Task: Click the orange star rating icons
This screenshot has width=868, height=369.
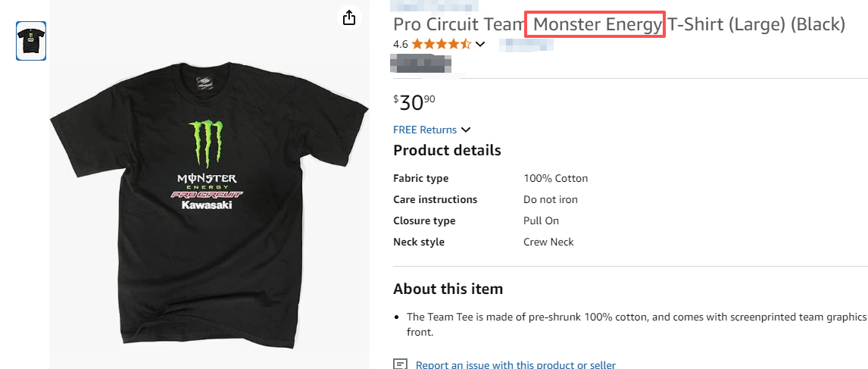Action: point(442,44)
